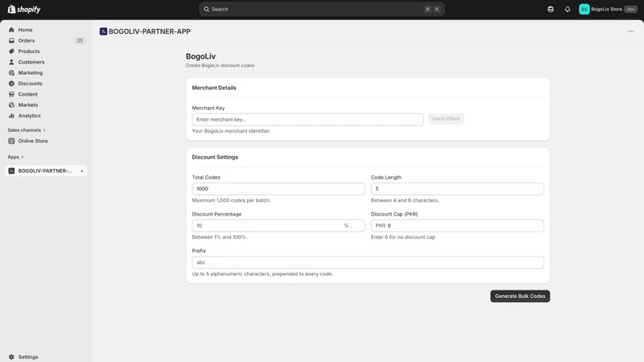
Task: Click the Fetch Offers button
Action: (446, 118)
